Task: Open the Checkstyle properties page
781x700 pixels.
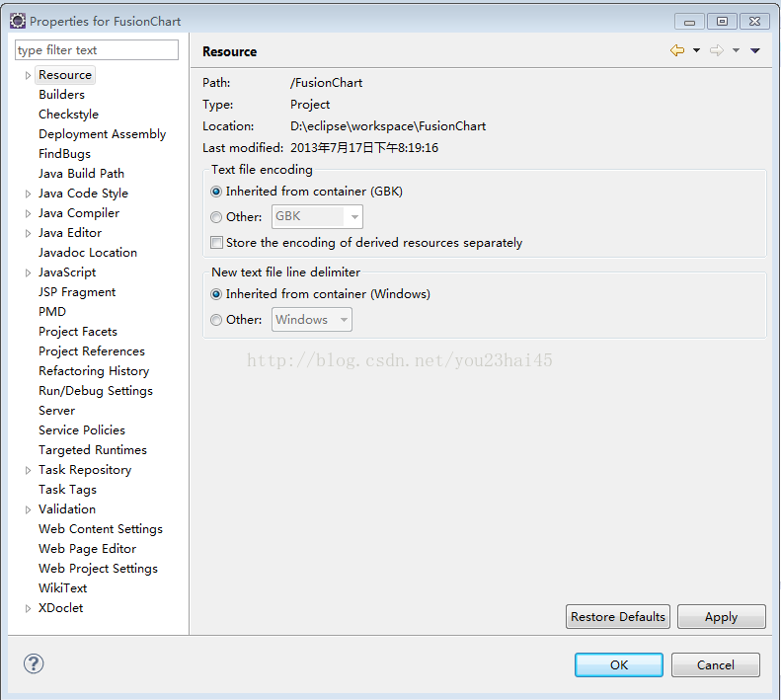Action: pos(69,115)
